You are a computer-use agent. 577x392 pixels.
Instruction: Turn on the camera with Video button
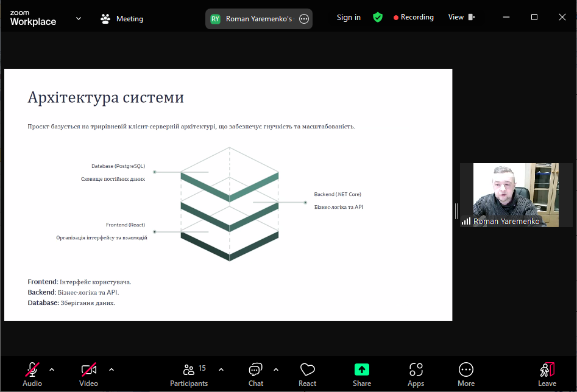[88, 374]
